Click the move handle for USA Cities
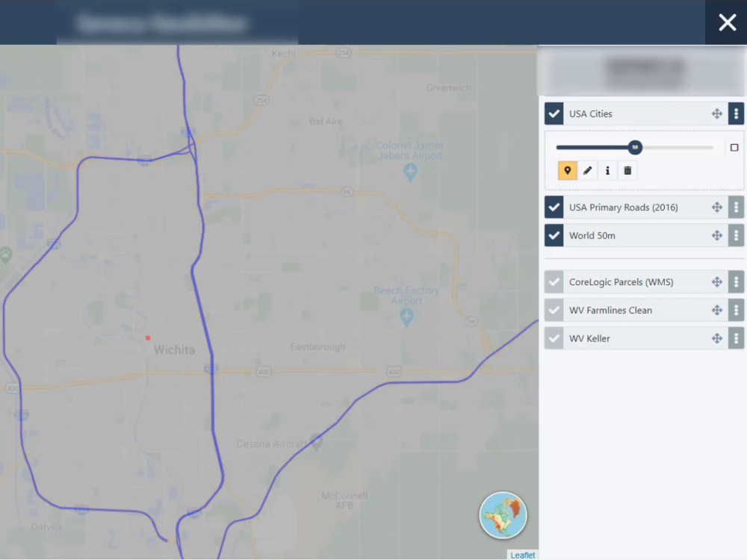The height and width of the screenshot is (560, 747). [x=716, y=113]
